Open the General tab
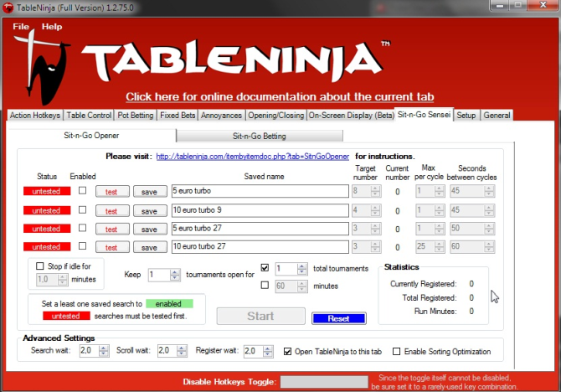 tap(497, 116)
